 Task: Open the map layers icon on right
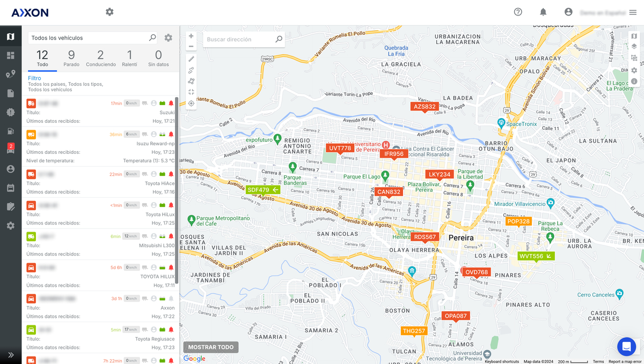point(634,47)
